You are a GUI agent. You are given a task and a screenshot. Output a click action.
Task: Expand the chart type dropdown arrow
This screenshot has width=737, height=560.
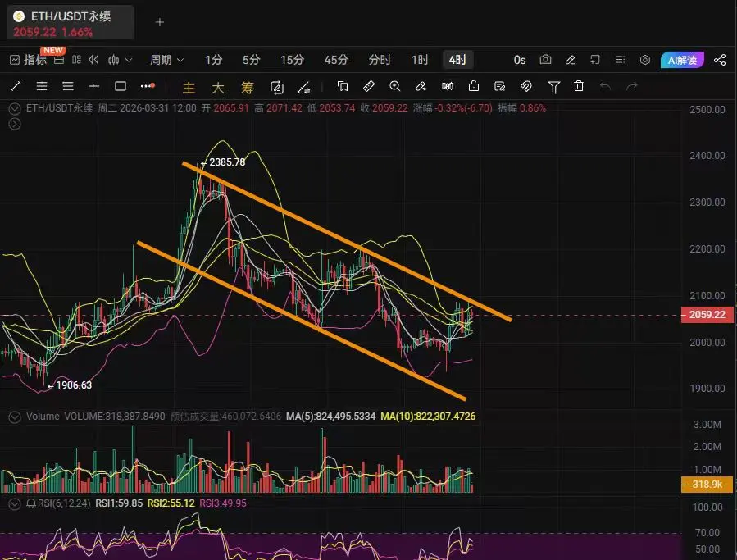(129, 60)
